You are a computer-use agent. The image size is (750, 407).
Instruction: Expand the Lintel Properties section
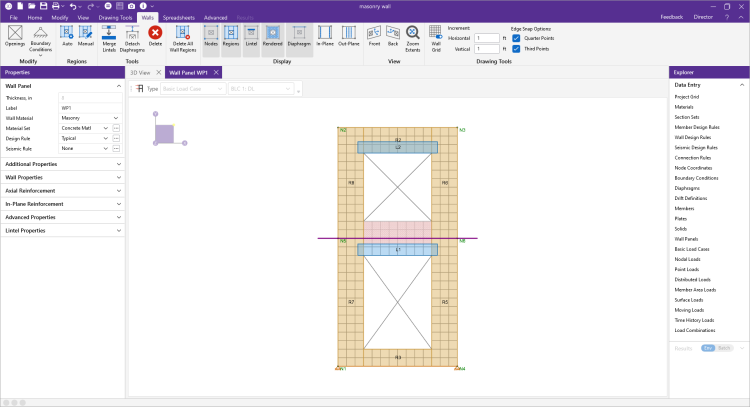62,230
